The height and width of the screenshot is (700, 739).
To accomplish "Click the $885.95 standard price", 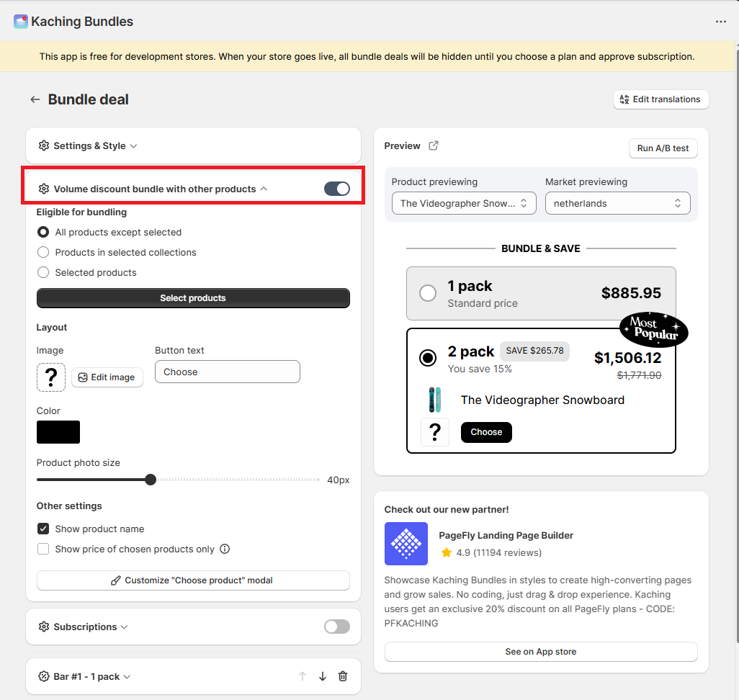I will 631,292.
